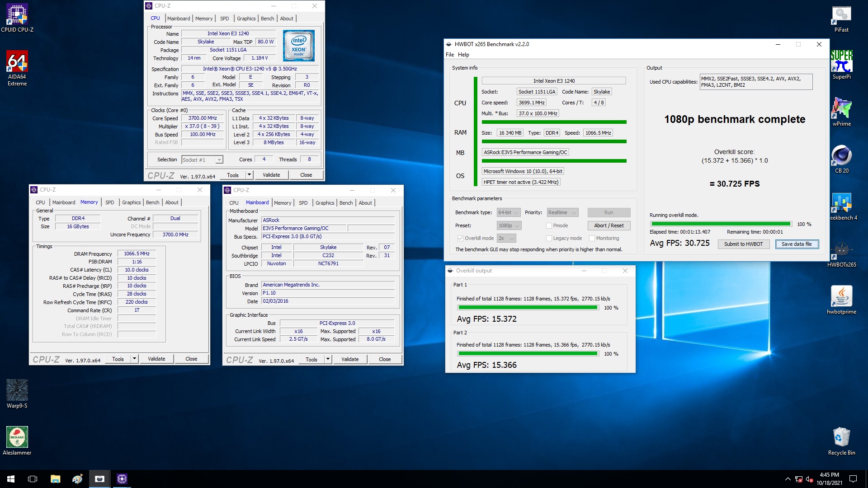Click Part 2 progress bar
This screenshot has width=868, height=488.
528,354
